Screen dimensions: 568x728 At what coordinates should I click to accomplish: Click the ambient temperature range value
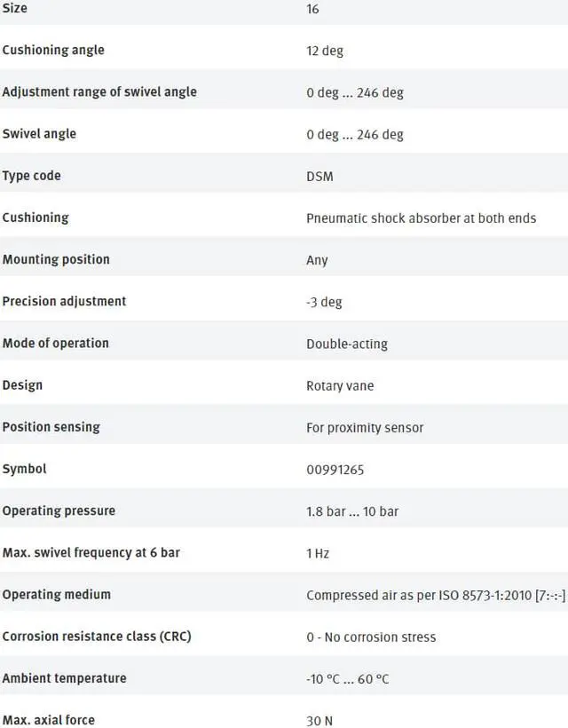pos(347,679)
